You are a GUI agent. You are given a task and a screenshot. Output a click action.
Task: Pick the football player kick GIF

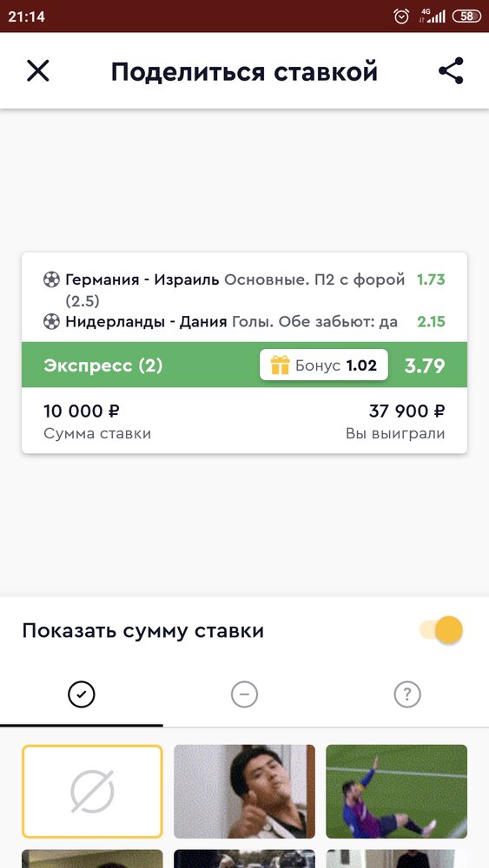click(x=397, y=792)
